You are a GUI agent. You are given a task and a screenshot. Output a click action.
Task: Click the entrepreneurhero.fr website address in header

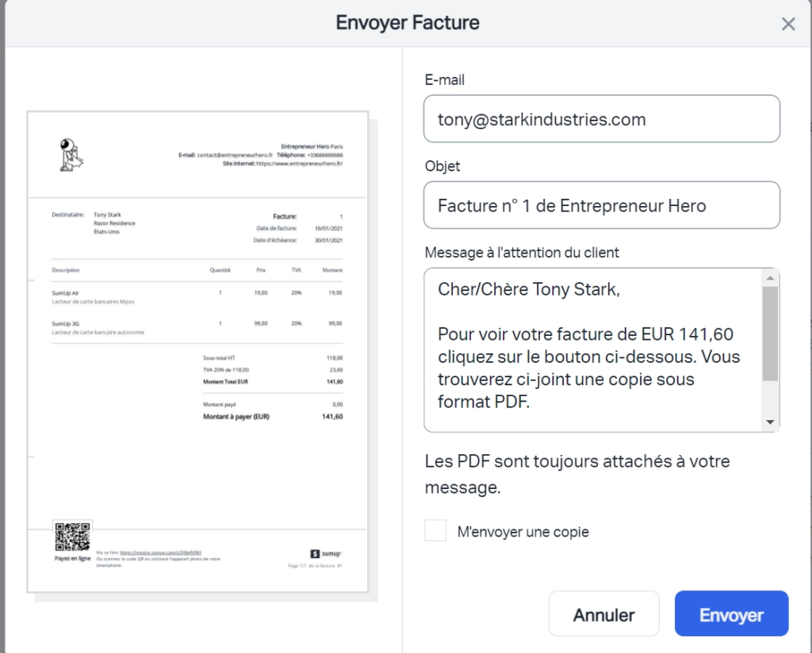[299, 163]
